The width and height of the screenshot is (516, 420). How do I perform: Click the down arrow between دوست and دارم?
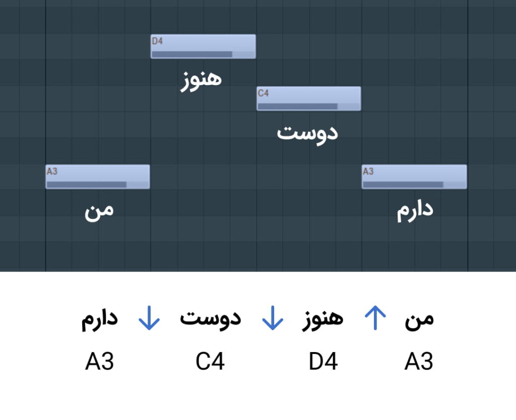point(149,318)
